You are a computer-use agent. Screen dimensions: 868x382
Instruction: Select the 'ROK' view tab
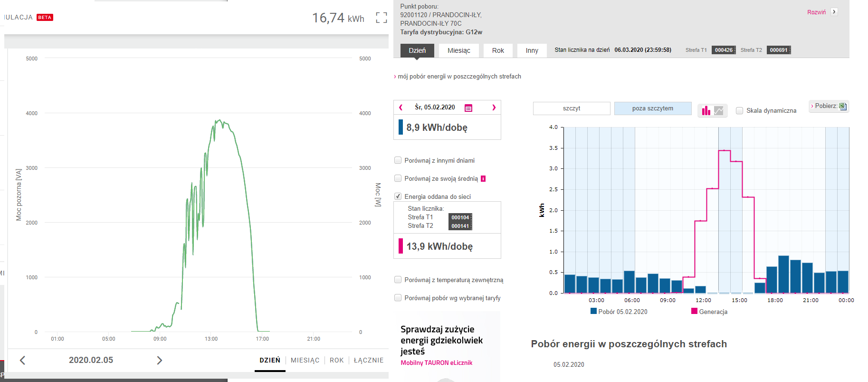(x=336, y=360)
